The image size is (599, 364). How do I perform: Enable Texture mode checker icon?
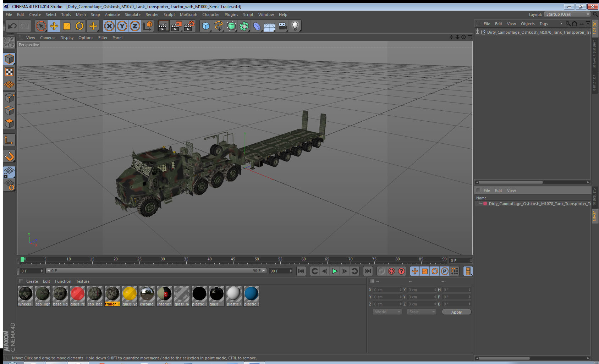[x=9, y=72]
